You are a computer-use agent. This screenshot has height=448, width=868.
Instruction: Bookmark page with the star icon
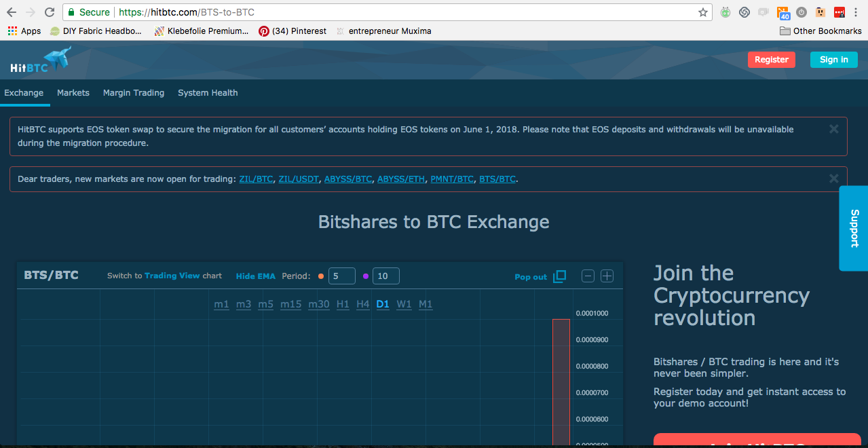pyautogui.click(x=703, y=12)
